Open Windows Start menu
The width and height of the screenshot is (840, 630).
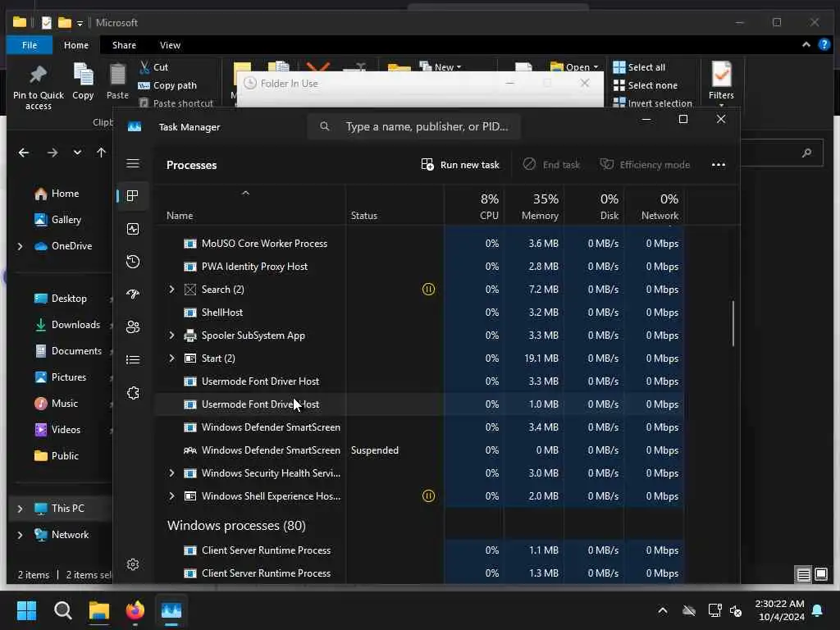pos(26,610)
